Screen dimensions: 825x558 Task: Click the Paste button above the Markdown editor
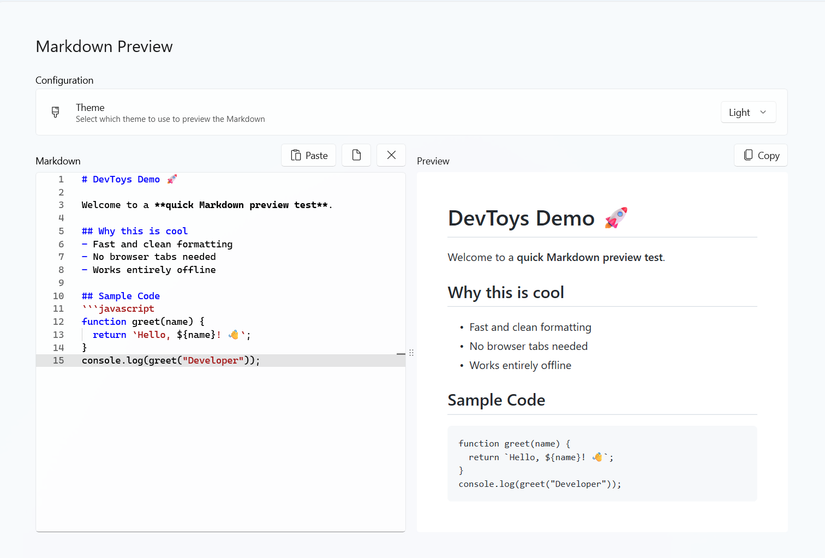(x=309, y=155)
